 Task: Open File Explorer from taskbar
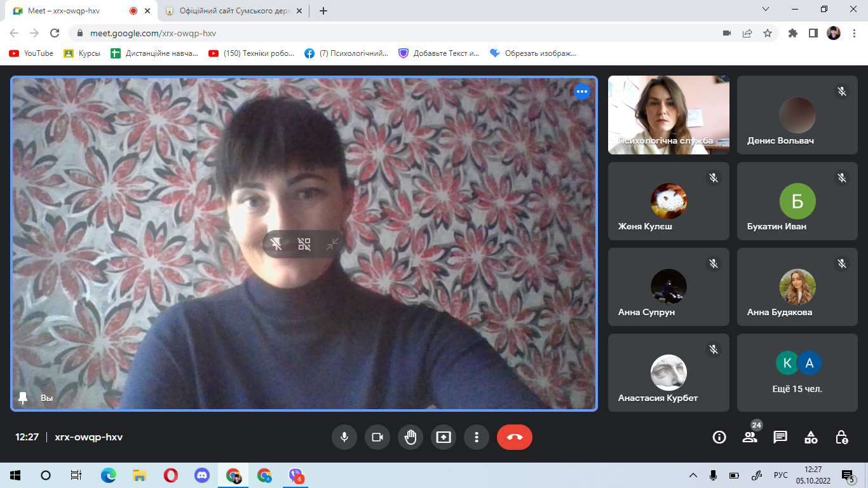click(140, 475)
